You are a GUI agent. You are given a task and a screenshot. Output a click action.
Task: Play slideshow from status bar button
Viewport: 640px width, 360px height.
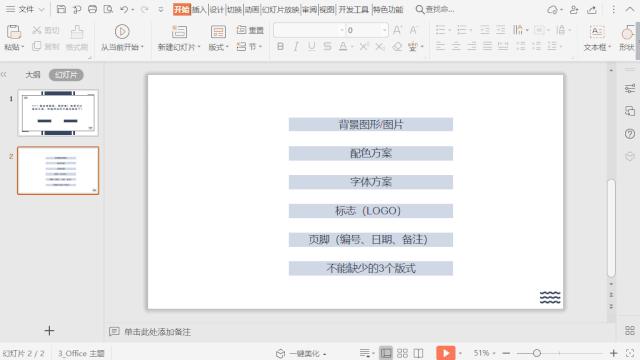(x=445, y=353)
